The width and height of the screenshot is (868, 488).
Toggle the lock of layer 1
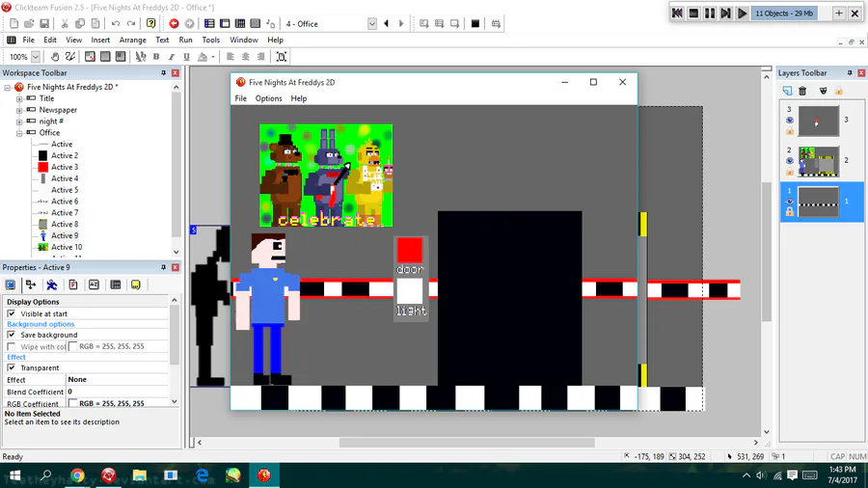[x=789, y=212]
